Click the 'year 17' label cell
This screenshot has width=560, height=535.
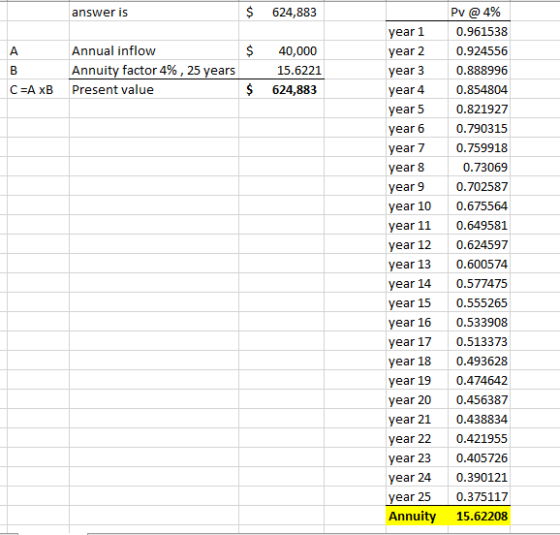tap(417, 341)
